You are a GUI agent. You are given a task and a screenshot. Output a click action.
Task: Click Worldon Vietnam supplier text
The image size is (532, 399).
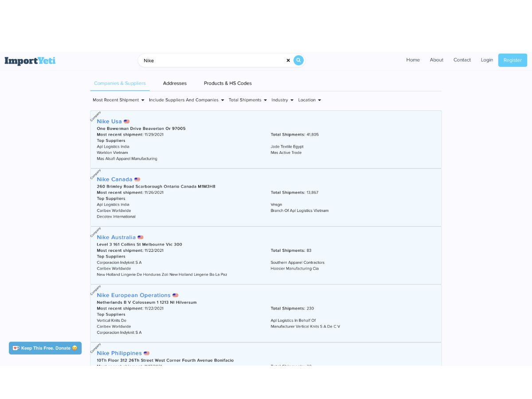tap(112, 153)
